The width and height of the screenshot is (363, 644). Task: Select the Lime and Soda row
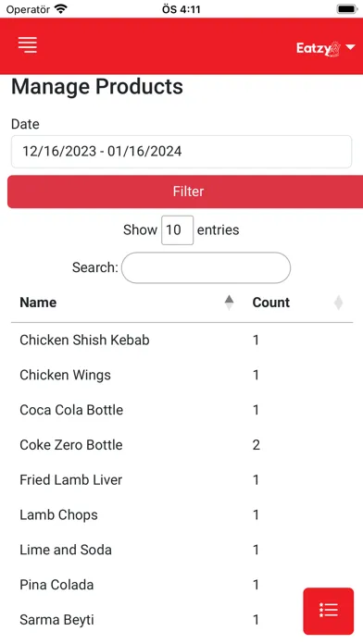click(x=181, y=550)
